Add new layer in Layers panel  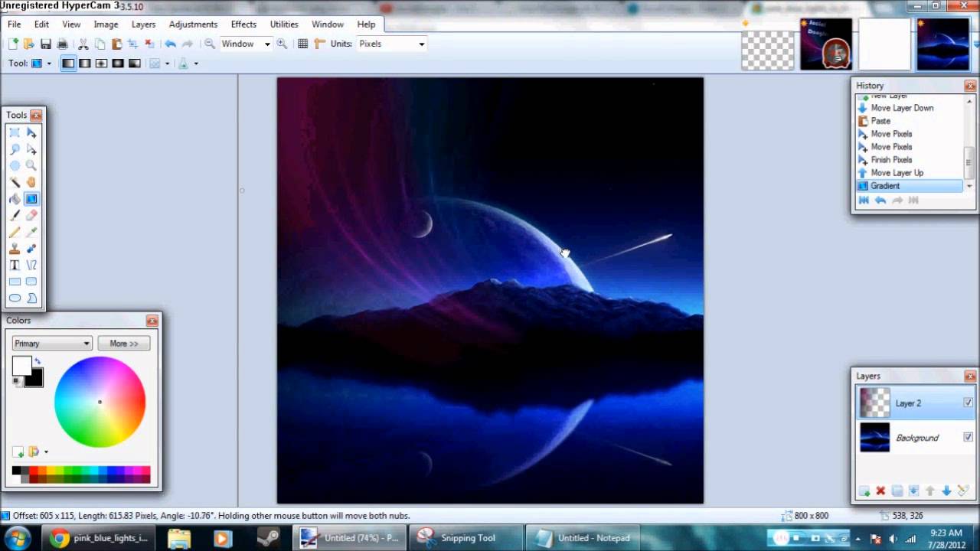[x=864, y=491]
